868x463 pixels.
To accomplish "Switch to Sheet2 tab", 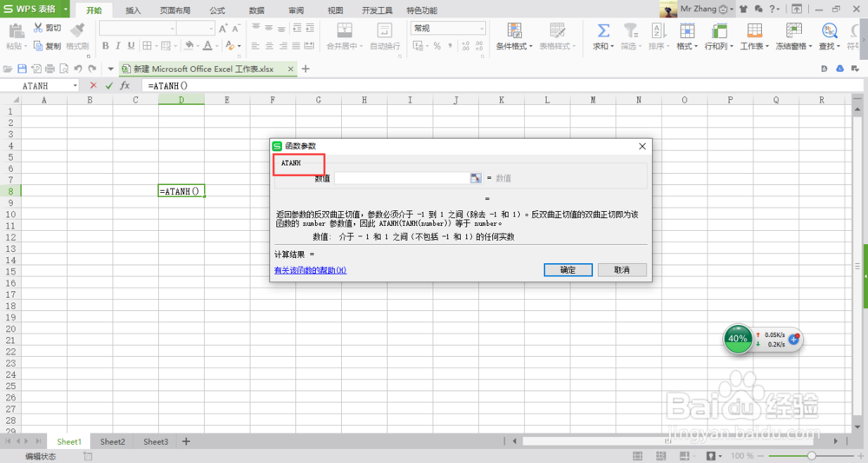I will tap(112, 441).
